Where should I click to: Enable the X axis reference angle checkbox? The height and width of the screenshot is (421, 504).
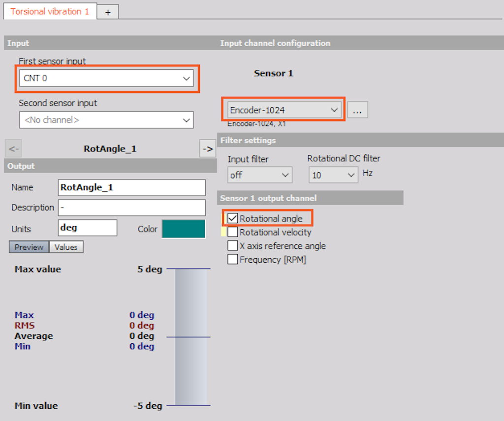(x=232, y=245)
